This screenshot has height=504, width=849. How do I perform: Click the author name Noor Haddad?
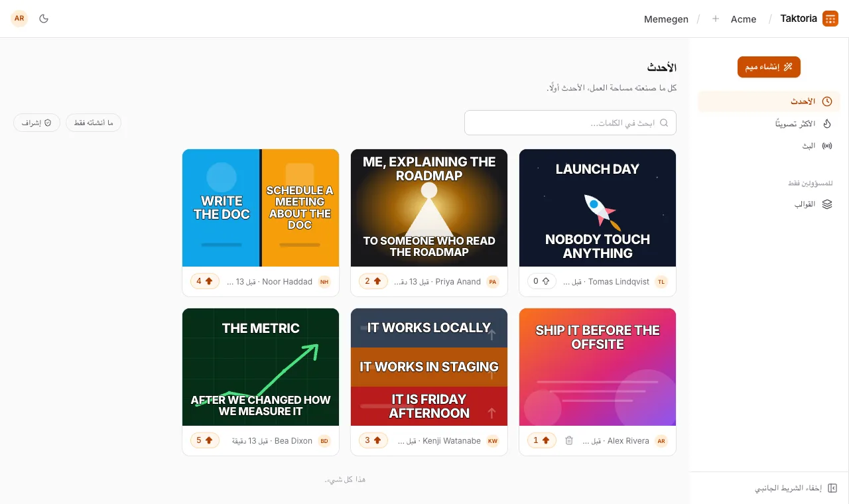click(x=287, y=282)
